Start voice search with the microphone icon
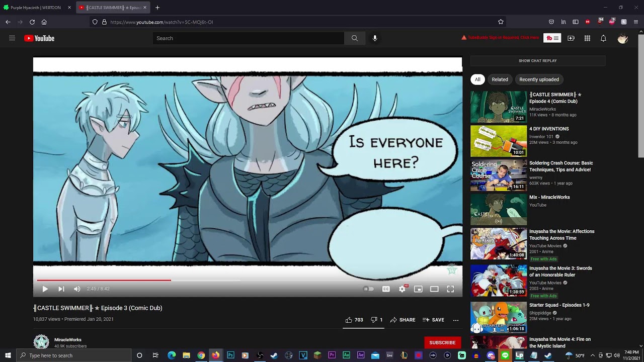The width and height of the screenshot is (644, 362). [375, 38]
